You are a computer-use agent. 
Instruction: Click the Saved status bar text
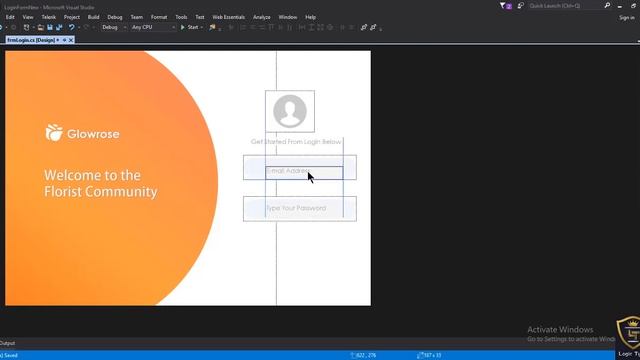click(x=9, y=355)
